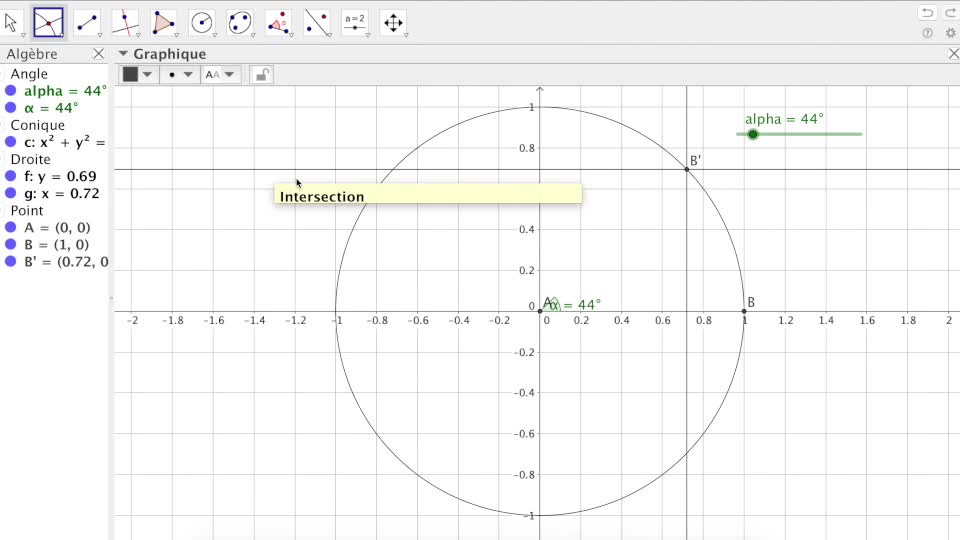Pick the Polygon tool

point(163,22)
